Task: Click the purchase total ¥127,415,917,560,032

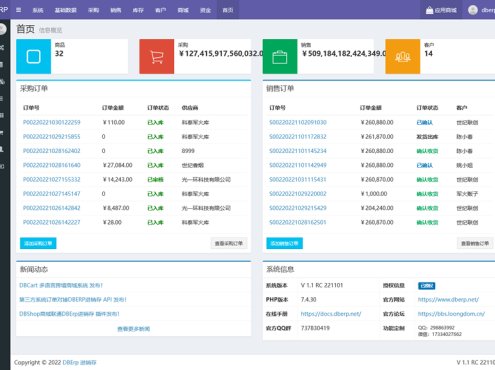Action: click(x=221, y=54)
